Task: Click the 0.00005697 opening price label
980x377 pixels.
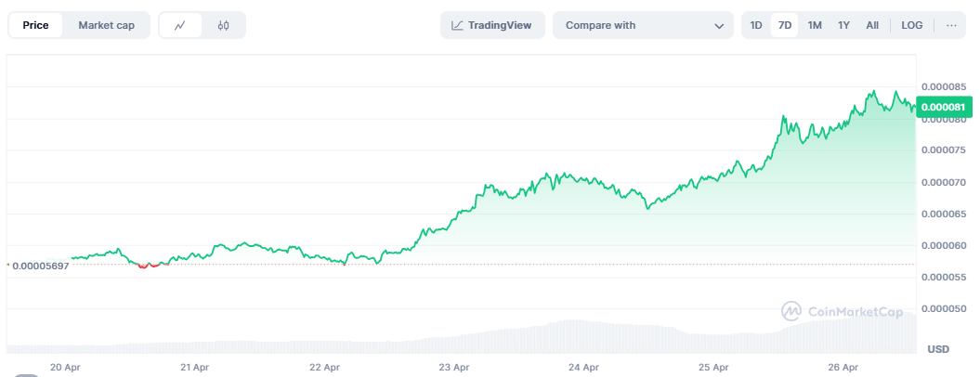Action: pyautogui.click(x=43, y=266)
